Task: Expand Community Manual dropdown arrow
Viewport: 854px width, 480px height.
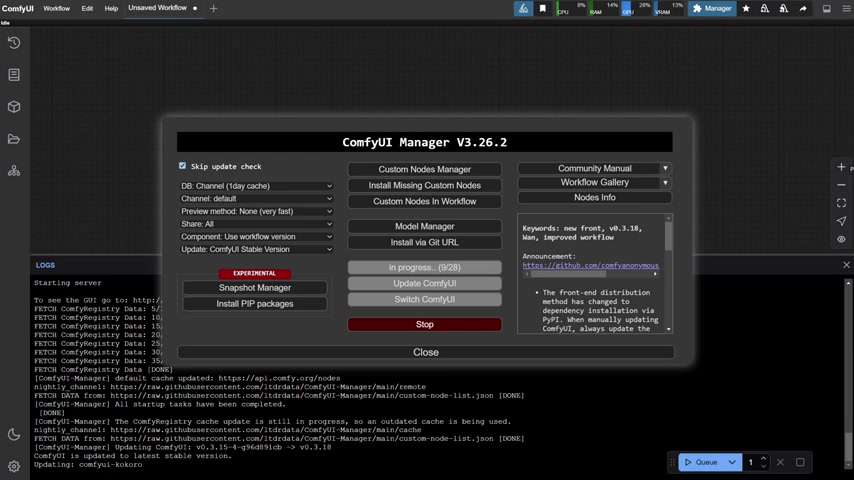Action: [x=665, y=168]
